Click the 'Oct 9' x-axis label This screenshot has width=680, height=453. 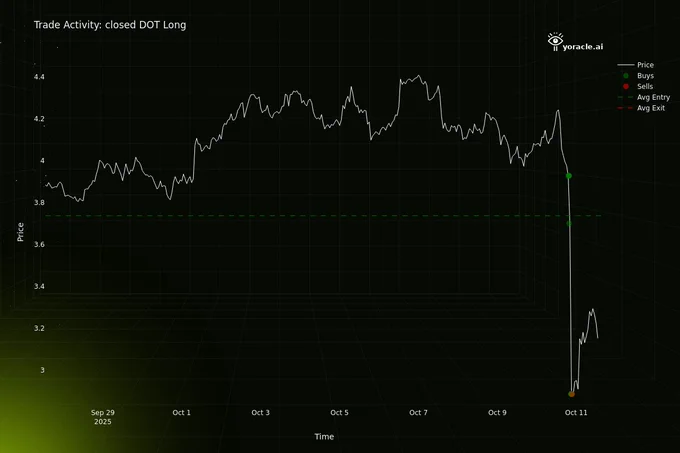pos(497,412)
